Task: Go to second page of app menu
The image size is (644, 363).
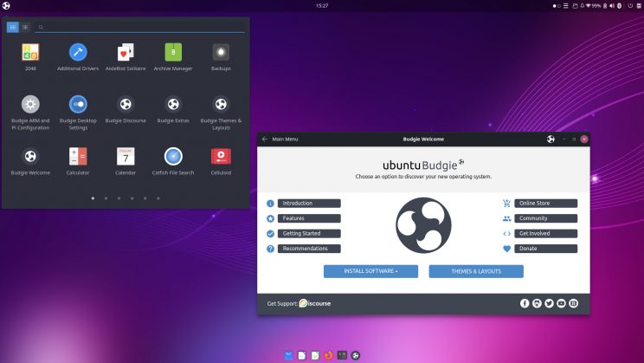Action: [106, 198]
